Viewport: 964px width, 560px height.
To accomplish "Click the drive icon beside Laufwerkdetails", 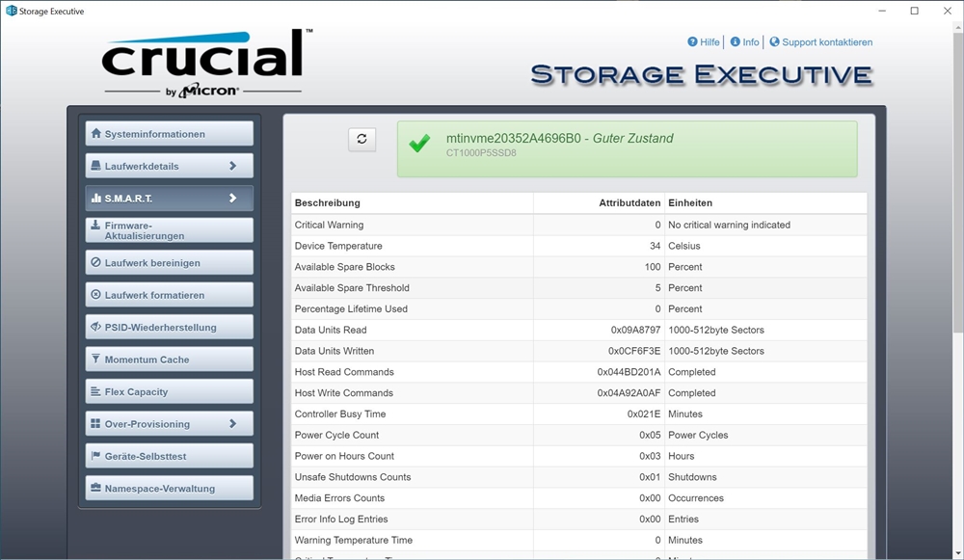I will click(95, 166).
